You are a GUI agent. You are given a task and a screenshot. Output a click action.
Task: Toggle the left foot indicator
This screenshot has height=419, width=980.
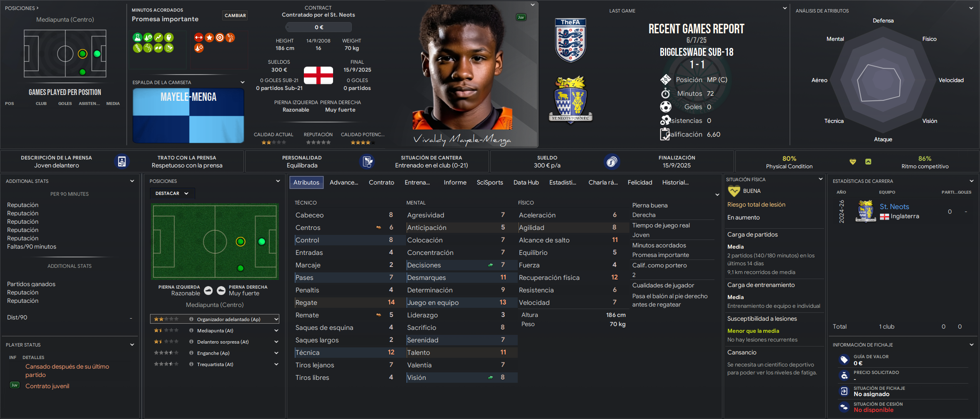tap(208, 290)
